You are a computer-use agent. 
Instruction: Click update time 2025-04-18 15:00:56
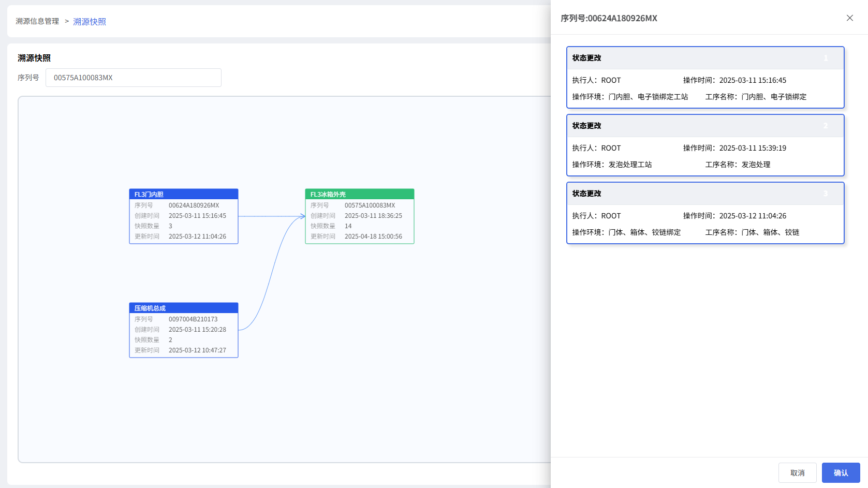coord(373,236)
